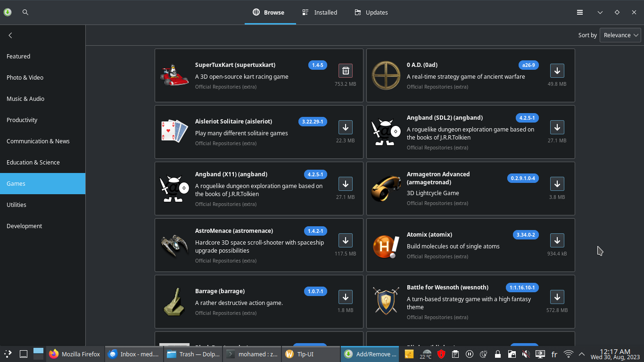Install Battle for Wesnoth via download arrow
This screenshot has height=362, width=644.
(x=557, y=297)
